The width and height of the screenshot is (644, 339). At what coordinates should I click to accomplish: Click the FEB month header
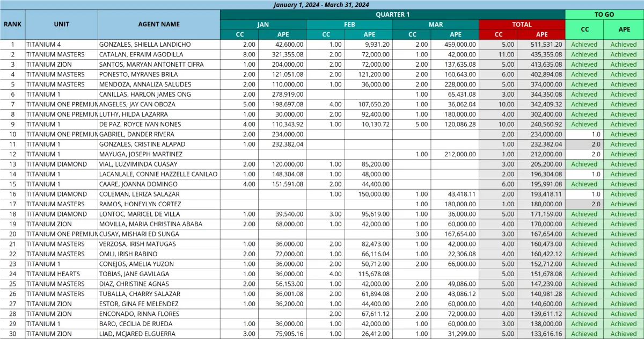[x=349, y=24]
